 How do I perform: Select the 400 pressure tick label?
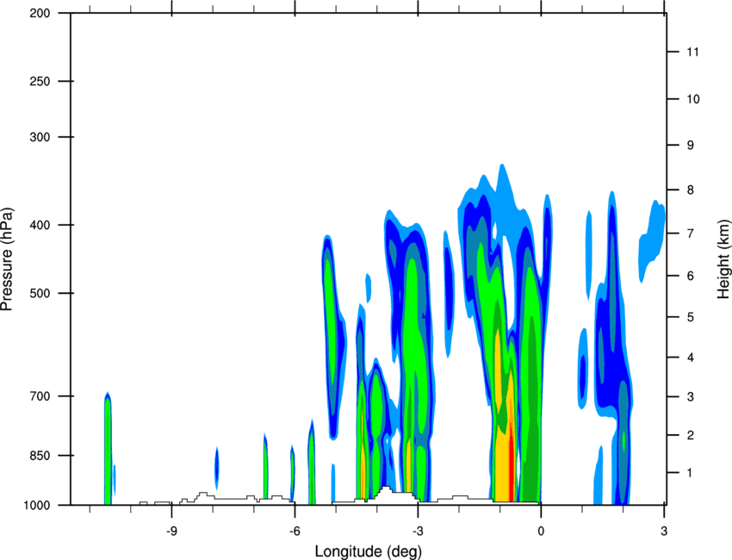(40, 225)
